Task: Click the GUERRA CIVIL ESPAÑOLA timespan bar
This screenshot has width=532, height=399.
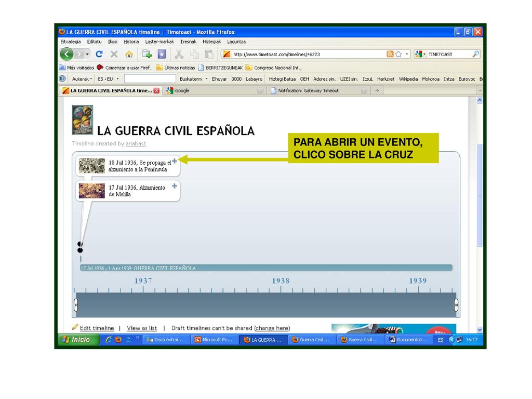Action: click(266, 268)
